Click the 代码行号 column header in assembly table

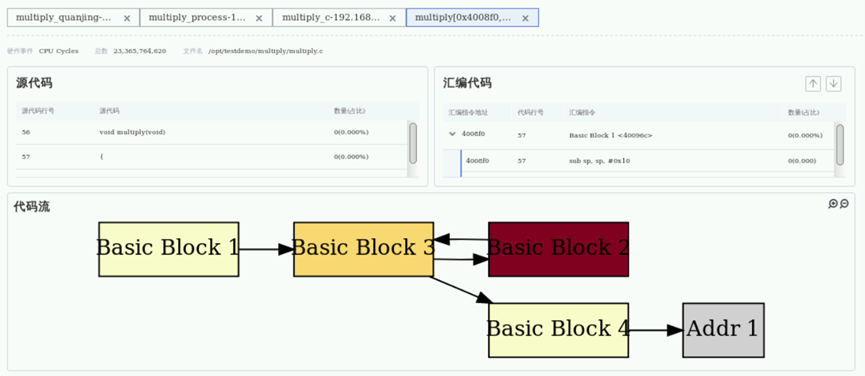point(531,112)
